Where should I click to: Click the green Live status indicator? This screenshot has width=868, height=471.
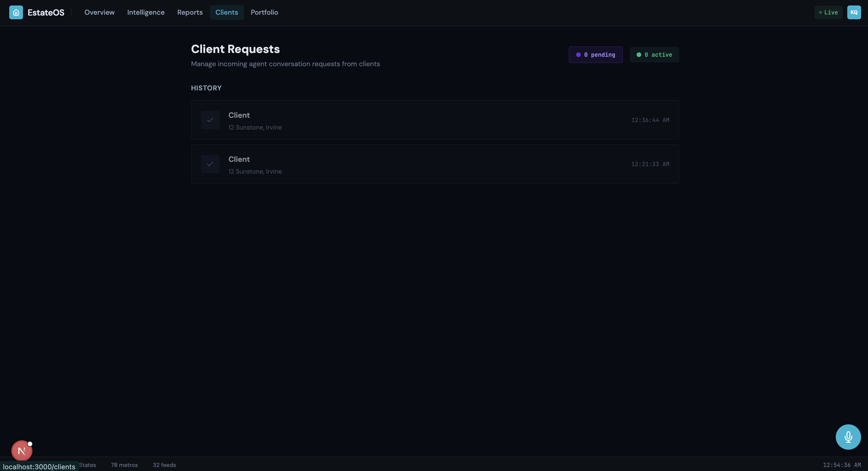click(828, 12)
